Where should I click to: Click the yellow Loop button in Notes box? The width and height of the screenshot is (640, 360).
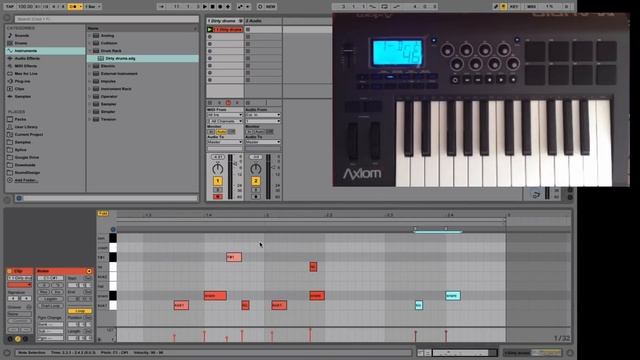tap(80, 311)
